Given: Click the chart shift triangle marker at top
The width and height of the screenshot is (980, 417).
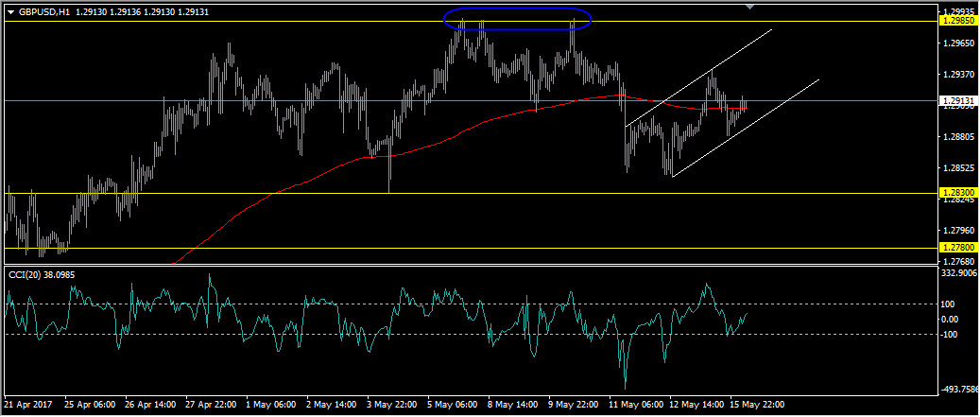Looking at the screenshot, I should (750, 7).
